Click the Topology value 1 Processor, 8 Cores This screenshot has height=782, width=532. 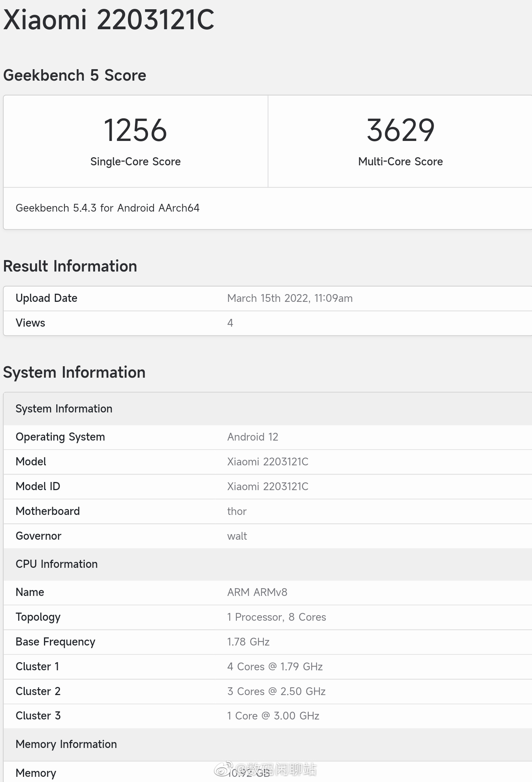pos(276,617)
